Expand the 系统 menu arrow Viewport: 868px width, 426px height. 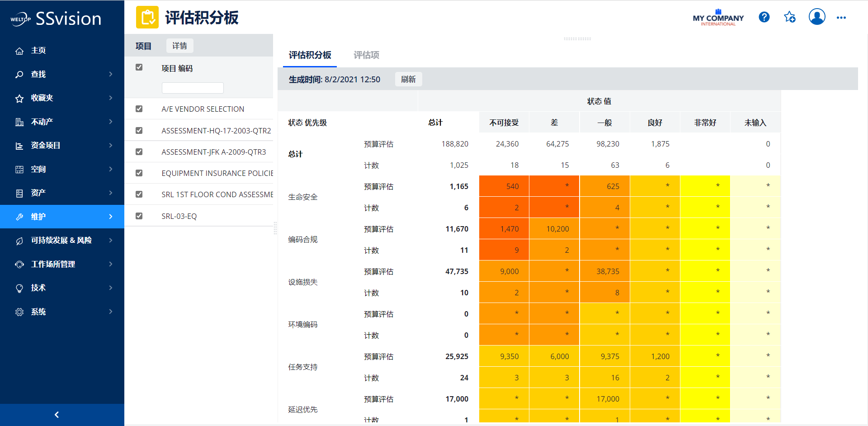111,312
